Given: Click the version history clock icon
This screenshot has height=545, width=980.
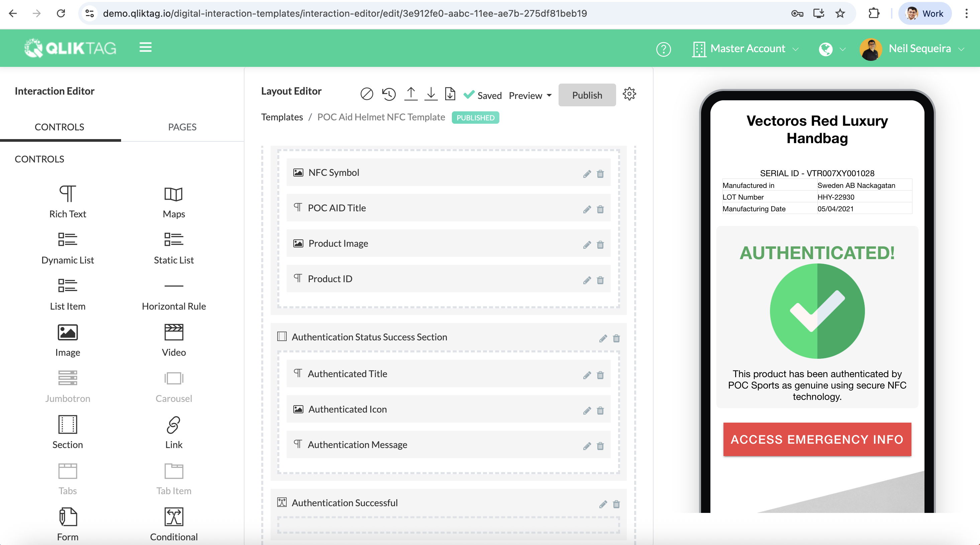Looking at the screenshot, I should [x=389, y=94].
